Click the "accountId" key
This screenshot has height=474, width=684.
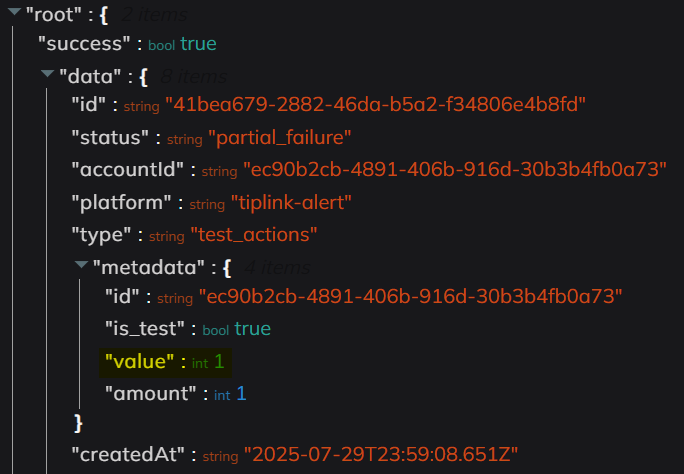coord(126,170)
